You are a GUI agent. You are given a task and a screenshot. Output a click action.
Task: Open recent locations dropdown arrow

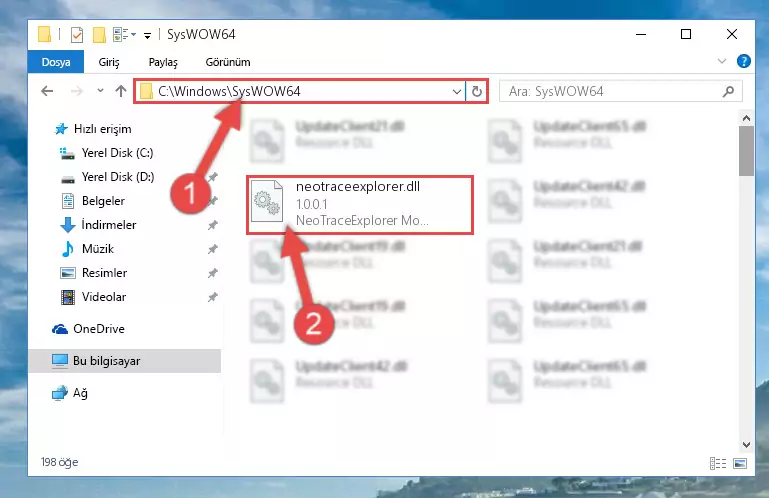(x=101, y=90)
